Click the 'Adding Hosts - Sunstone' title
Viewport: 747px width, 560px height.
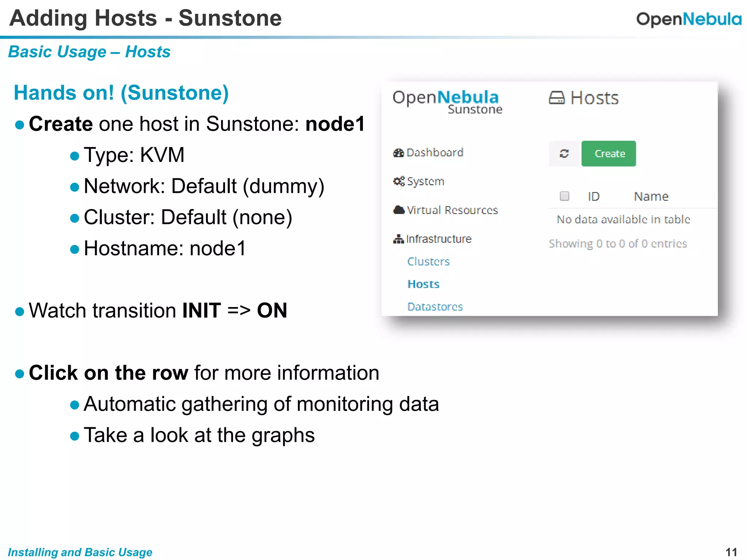click(x=146, y=18)
